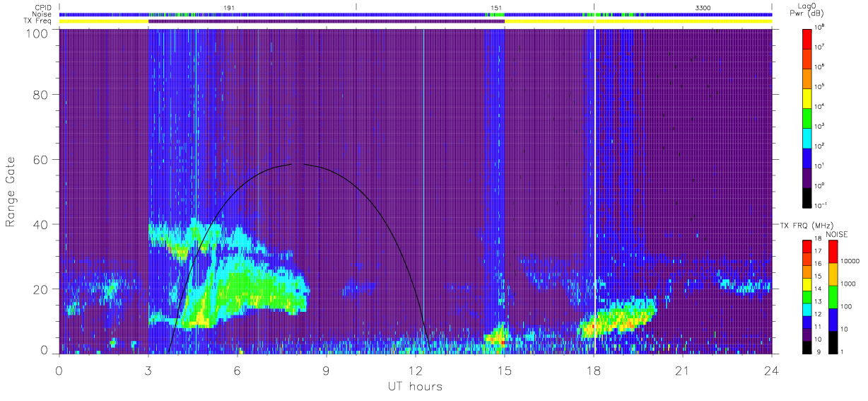Click the 12 tick on UT hours axis

(x=416, y=371)
